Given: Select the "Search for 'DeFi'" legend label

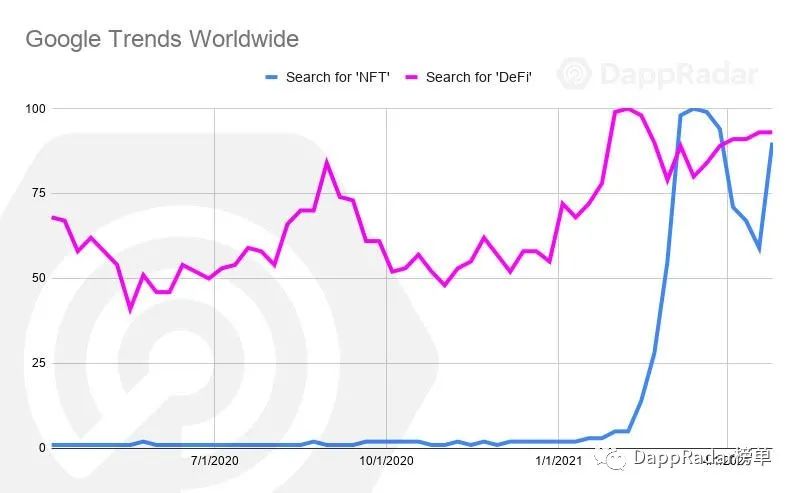Looking at the screenshot, I should (478, 77).
